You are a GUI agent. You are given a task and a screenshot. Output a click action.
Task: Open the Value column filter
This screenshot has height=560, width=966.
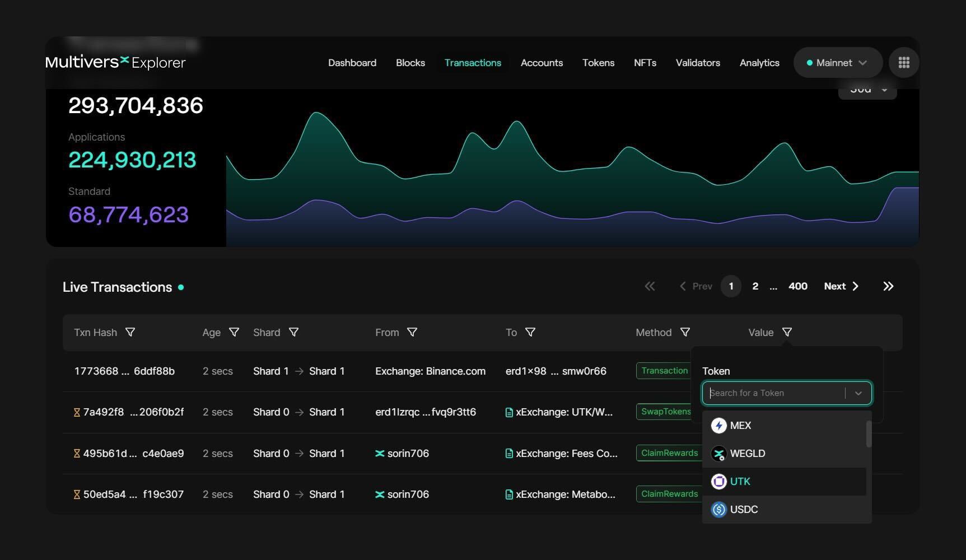787,332
